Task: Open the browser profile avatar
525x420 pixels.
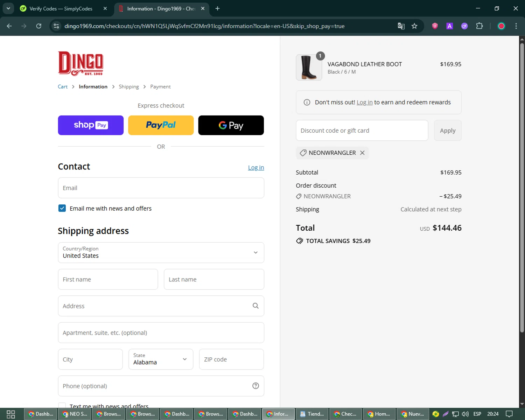Action: point(501,26)
